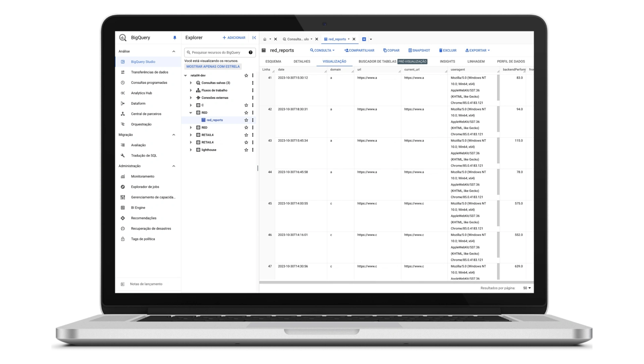Viewport: 644px width, 364px height.
Task: Click the new tab plus icon
Action: pos(364,39)
